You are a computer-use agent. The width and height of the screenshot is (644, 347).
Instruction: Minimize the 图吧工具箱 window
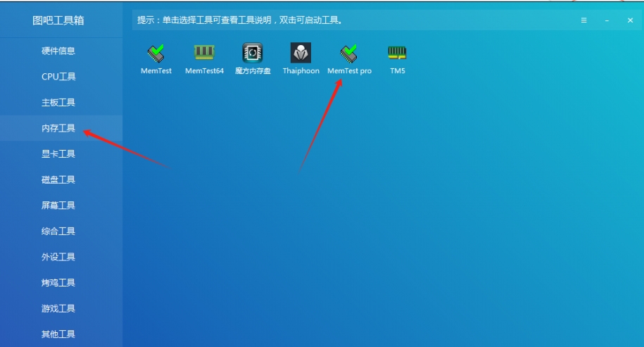tap(607, 20)
